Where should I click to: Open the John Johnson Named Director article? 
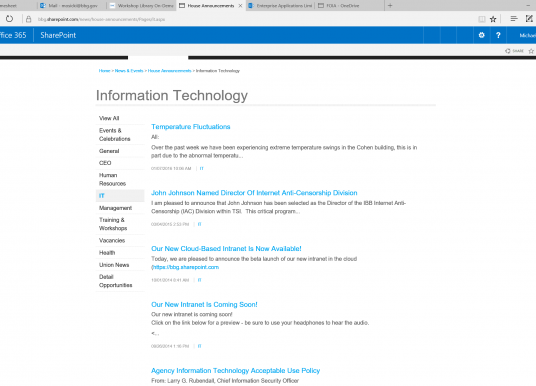click(254, 193)
